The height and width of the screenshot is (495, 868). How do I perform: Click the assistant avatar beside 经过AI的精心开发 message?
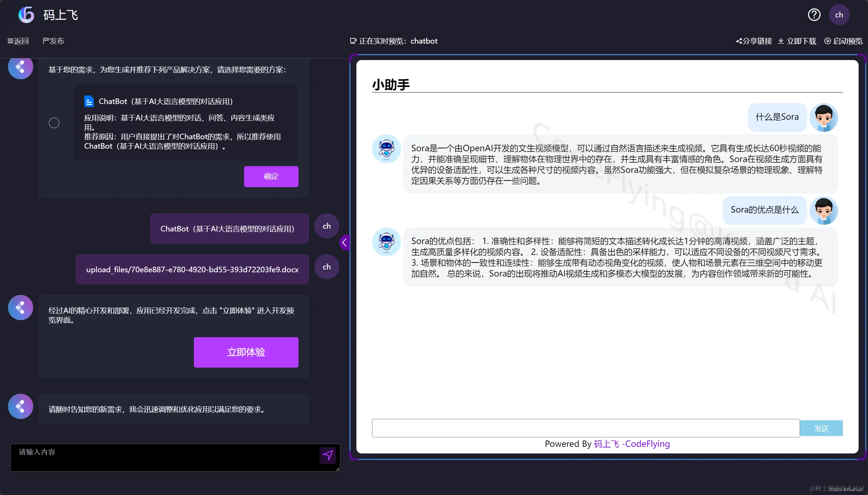click(x=21, y=308)
